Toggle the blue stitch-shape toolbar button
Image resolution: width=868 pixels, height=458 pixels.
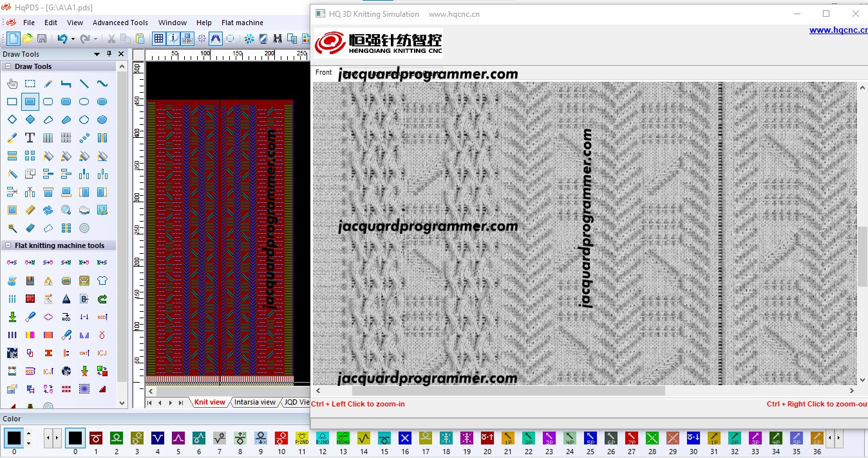point(216,39)
